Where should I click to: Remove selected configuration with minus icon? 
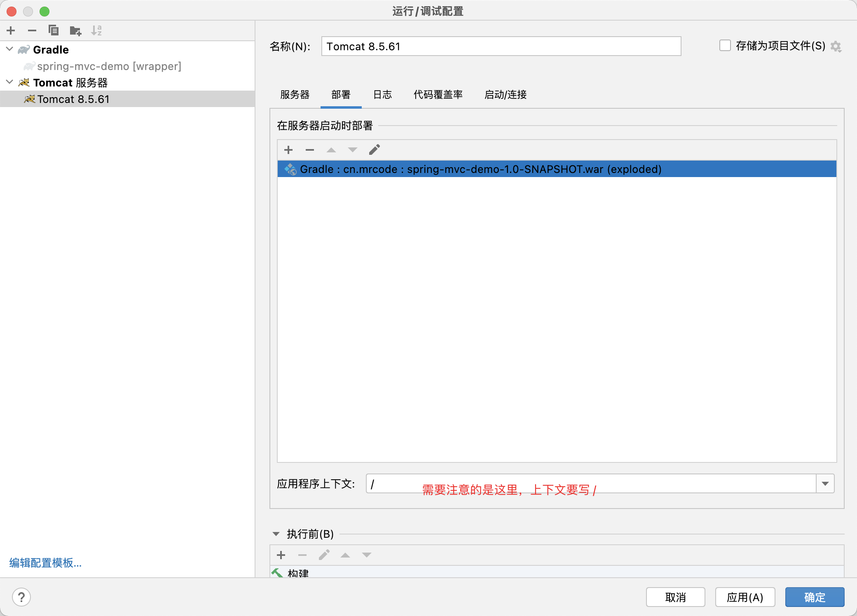pyautogui.click(x=32, y=30)
